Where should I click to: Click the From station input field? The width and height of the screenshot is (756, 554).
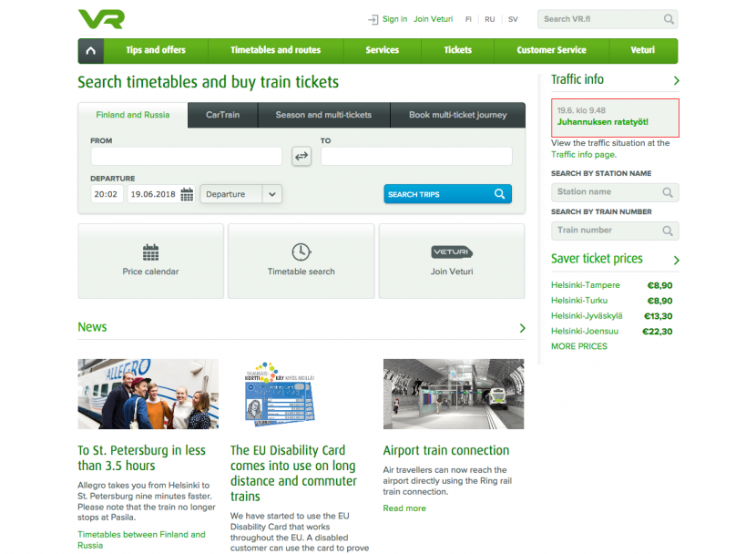coord(186,157)
